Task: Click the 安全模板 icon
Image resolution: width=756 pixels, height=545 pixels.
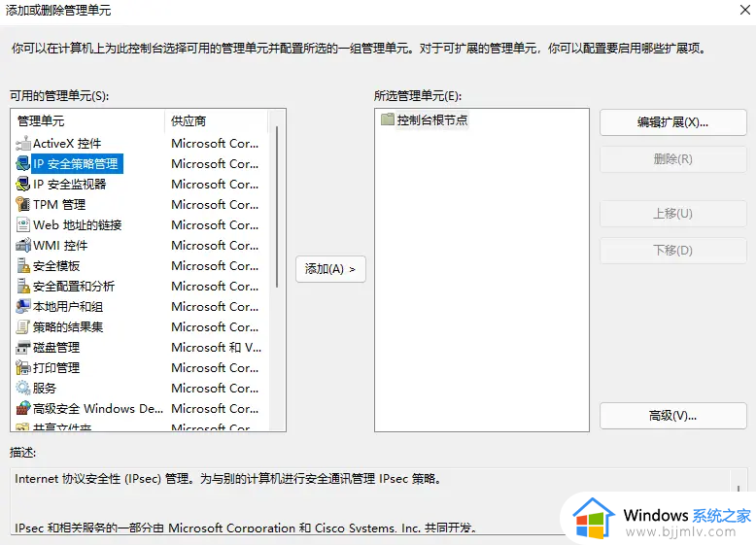Action: (x=23, y=265)
